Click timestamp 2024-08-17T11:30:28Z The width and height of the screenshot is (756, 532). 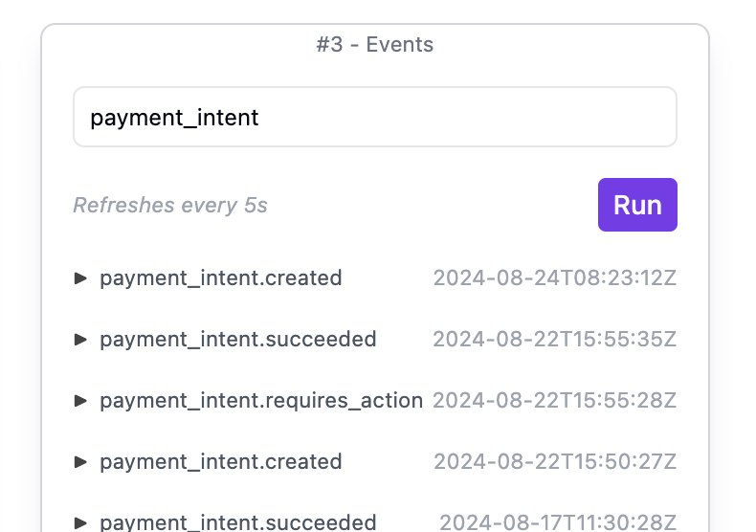pos(558,522)
